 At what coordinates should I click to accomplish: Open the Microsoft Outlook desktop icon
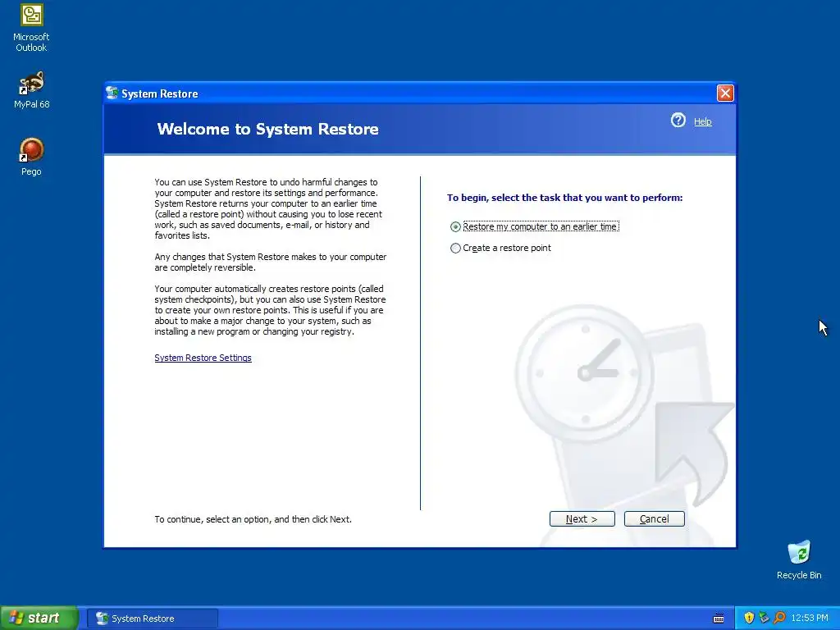[31, 28]
